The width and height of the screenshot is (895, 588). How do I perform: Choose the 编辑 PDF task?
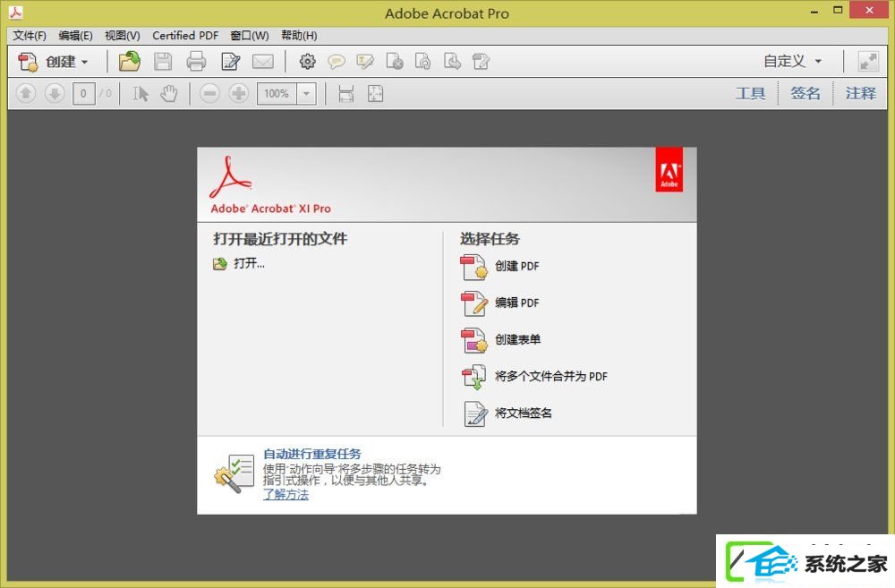[500, 303]
